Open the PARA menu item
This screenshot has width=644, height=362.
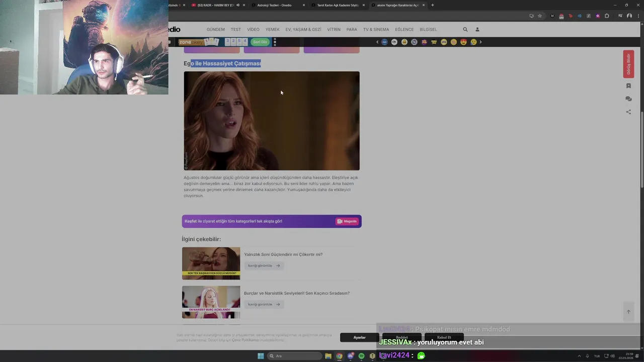coord(352,30)
